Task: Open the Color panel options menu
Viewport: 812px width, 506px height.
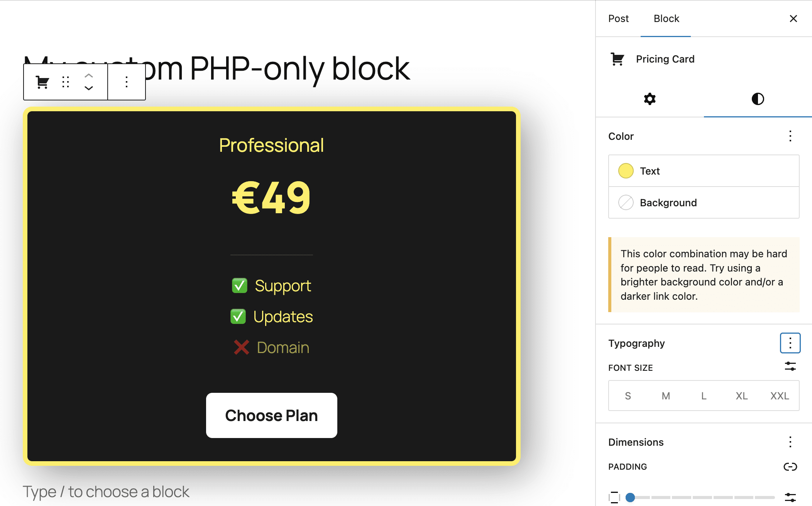Action: coord(790,136)
